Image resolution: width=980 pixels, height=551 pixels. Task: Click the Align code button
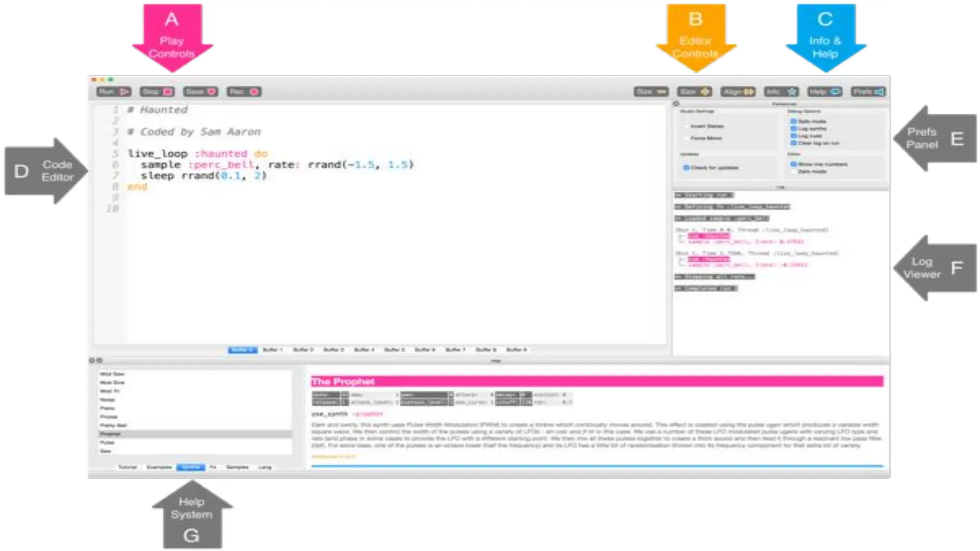click(738, 91)
